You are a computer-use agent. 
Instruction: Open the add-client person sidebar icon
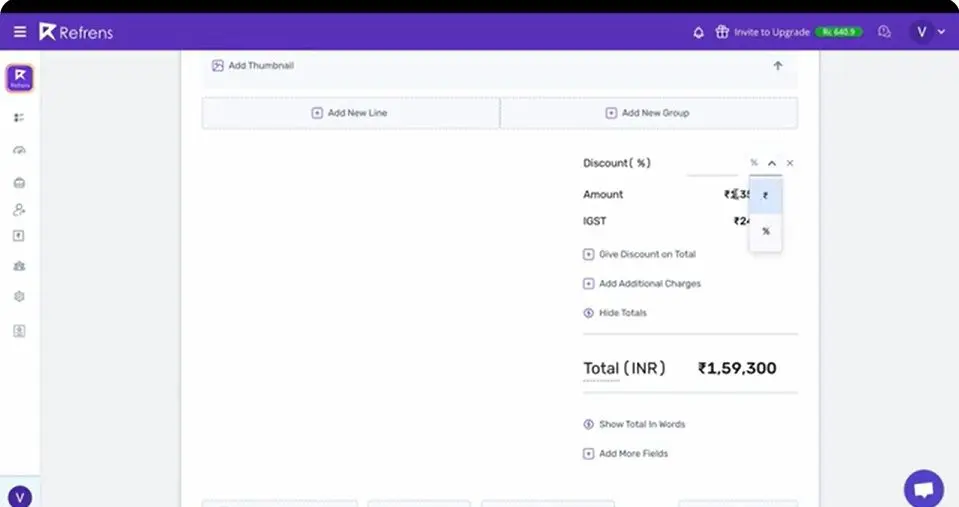(x=19, y=210)
